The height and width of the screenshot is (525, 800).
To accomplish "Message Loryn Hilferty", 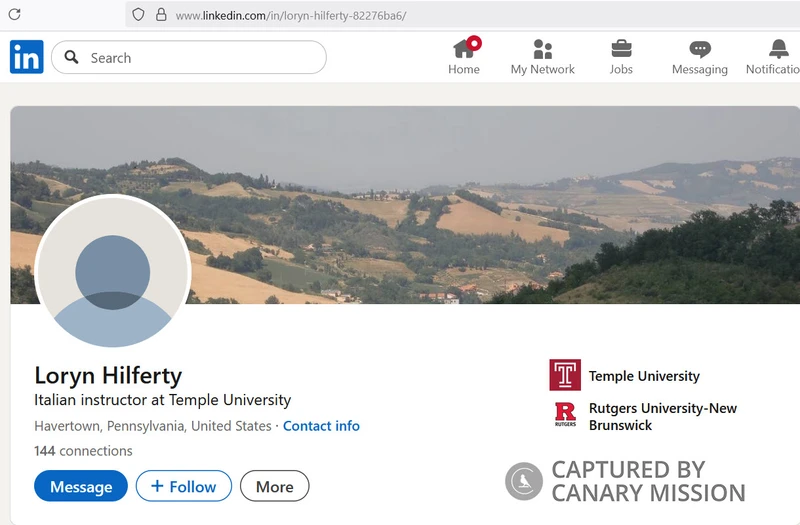I will (81, 486).
